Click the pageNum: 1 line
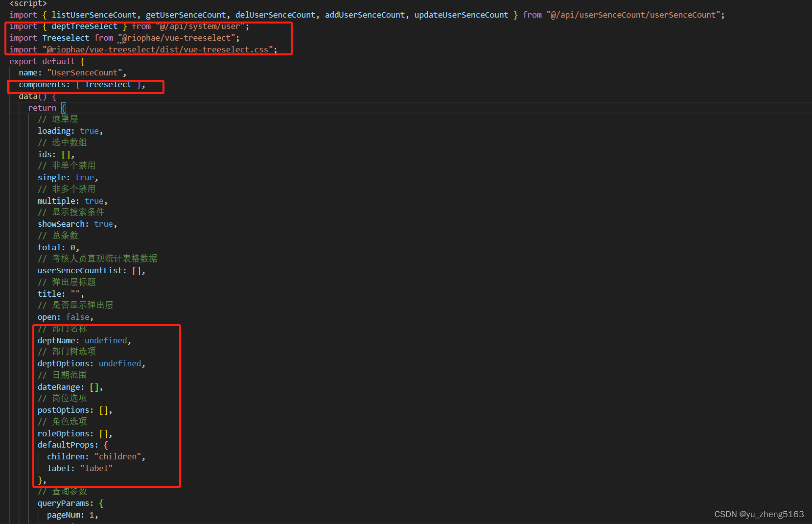The image size is (812, 524). pos(72,515)
